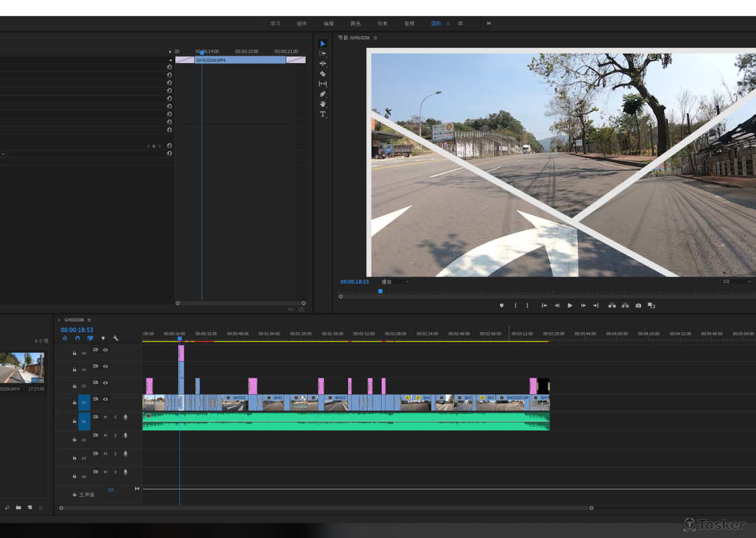The width and height of the screenshot is (756, 538).
Task: Open the 1/2 playback resolution dropdown
Action: pos(737,282)
